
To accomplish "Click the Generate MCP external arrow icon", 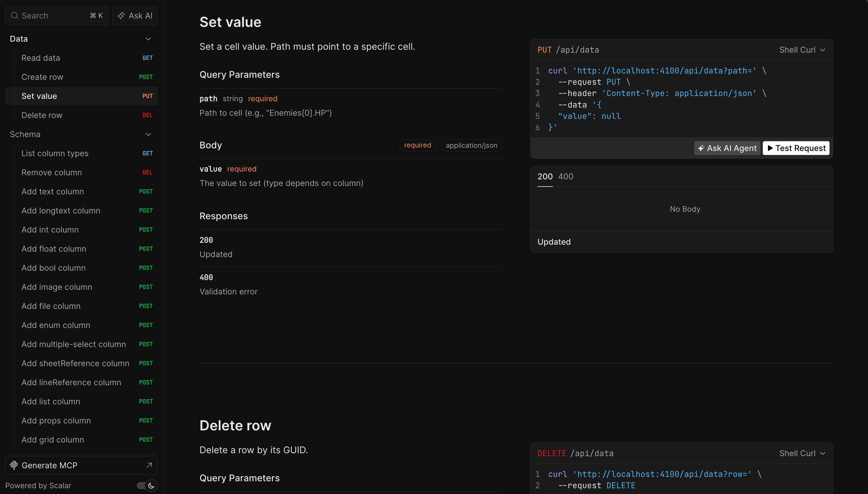I will [149, 465].
